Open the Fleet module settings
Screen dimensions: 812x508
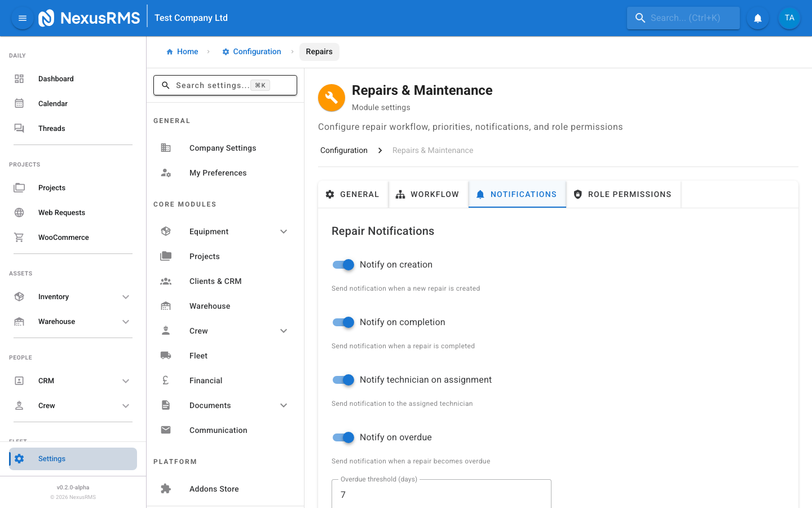point(198,355)
